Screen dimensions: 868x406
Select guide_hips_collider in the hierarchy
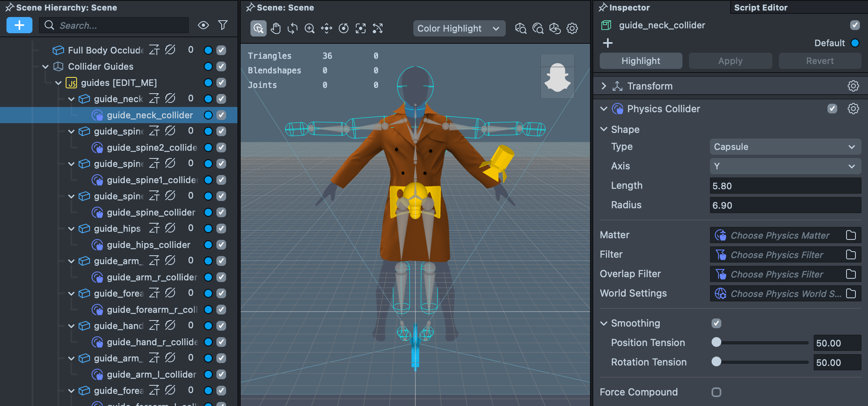[x=148, y=245]
